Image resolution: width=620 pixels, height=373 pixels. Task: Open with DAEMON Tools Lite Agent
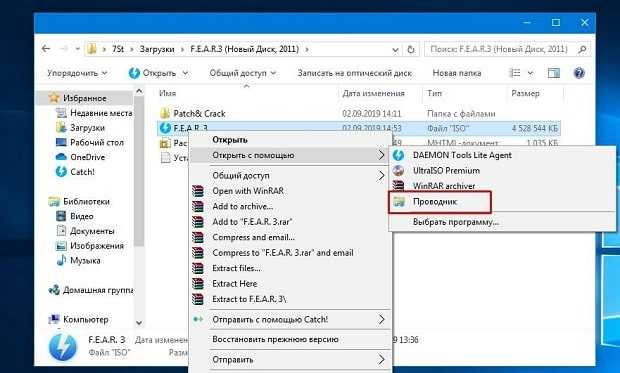click(502, 155)
